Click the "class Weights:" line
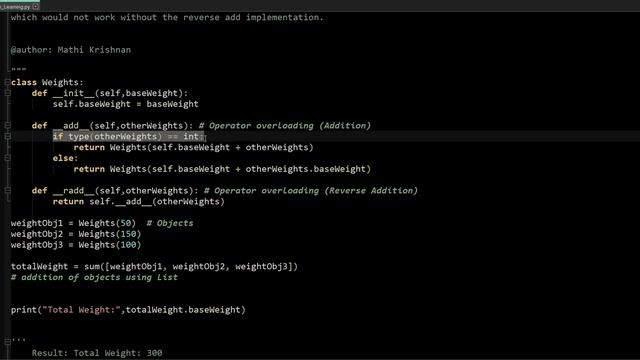Screen dimensions: 640x360 pyautogui.click(x=47, y=82)
